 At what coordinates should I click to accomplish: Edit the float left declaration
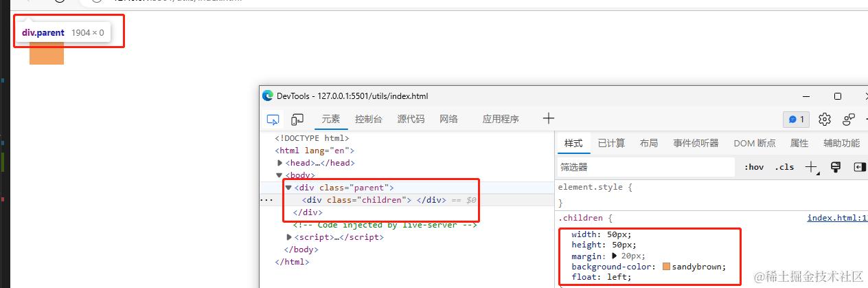coord(601,277)
